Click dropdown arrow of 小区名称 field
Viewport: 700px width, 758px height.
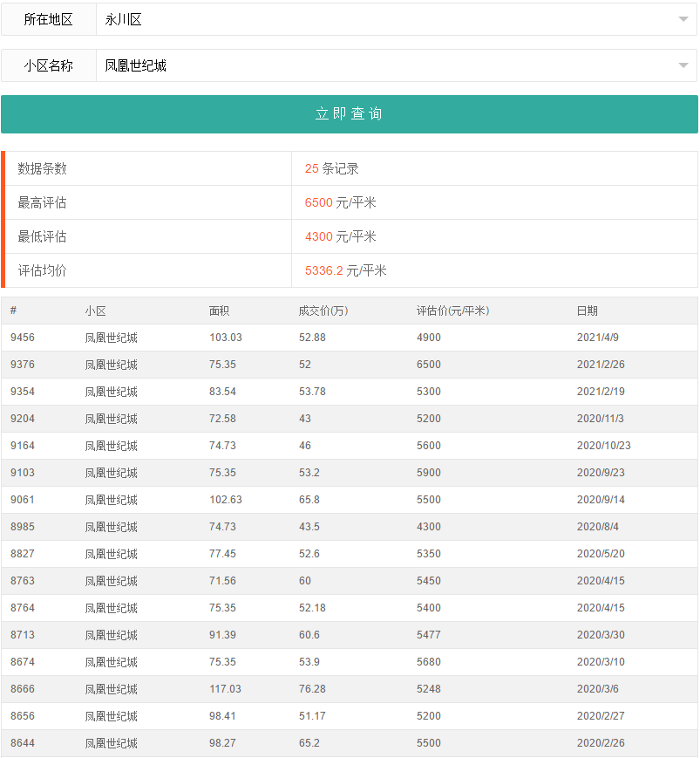tap(683, 65)
